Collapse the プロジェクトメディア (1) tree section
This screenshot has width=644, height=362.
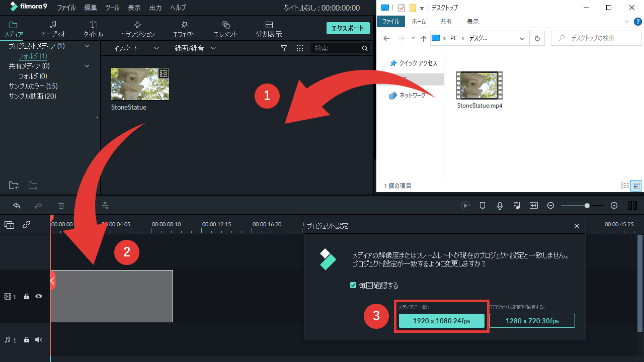[87, 46]
